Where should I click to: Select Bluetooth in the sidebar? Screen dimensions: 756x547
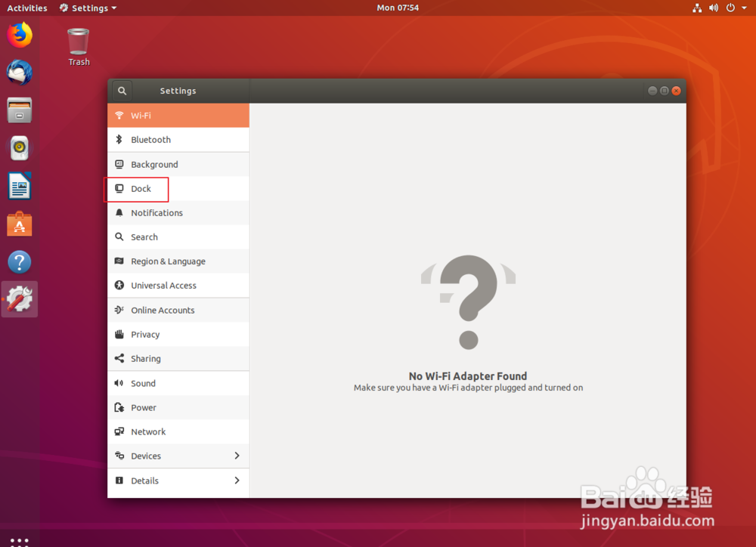(x=178, y=140)
